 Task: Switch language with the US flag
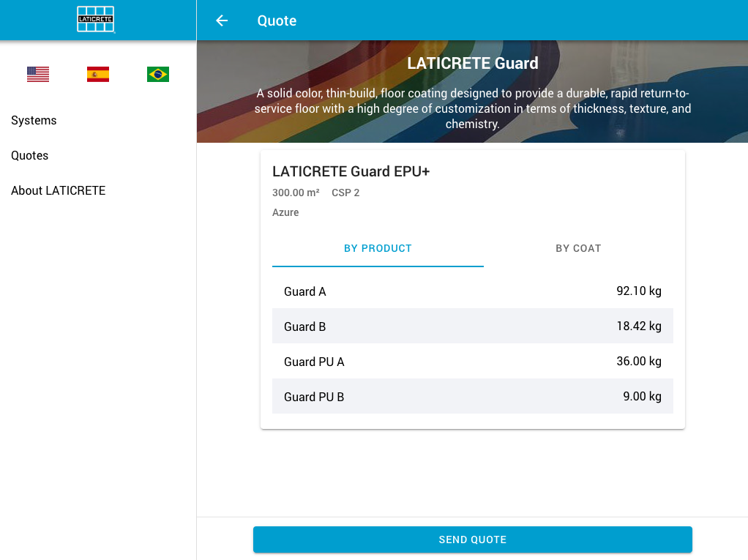[38, 74]
